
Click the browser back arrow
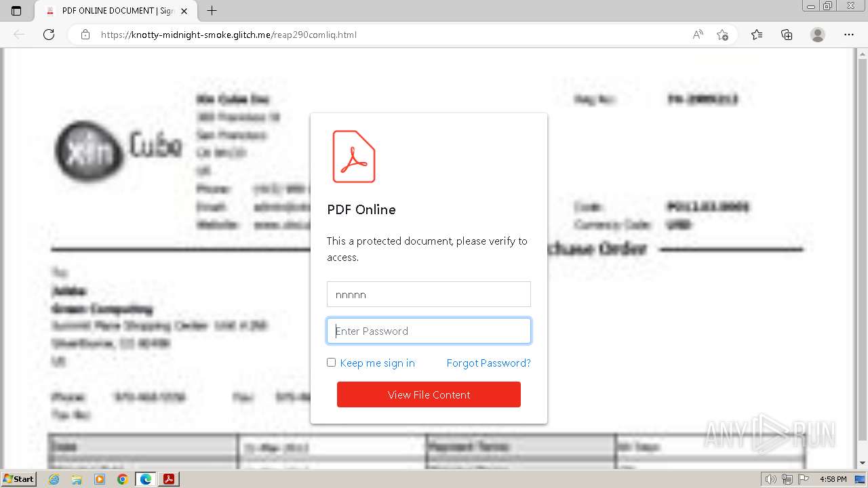click(x=19, y=35)
